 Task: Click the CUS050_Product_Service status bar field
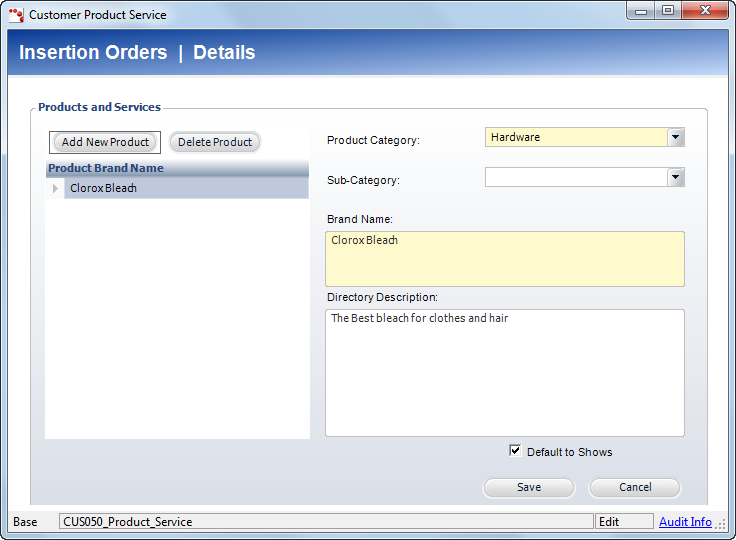pos(326,522)
